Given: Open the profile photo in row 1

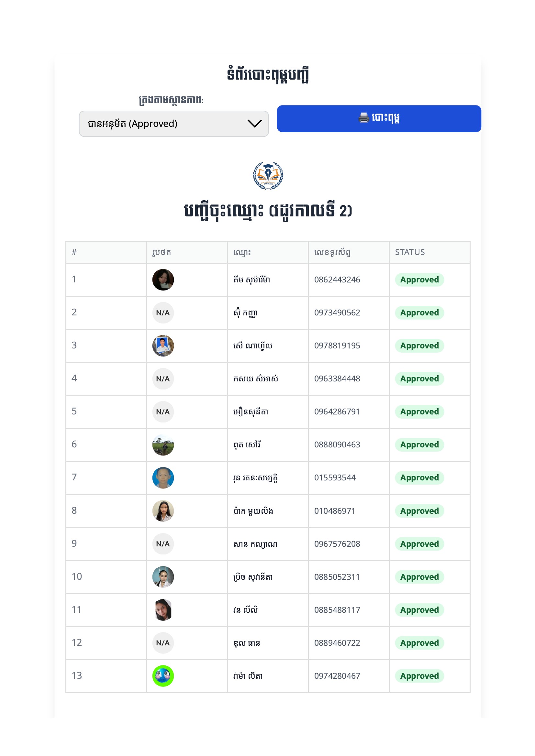Looking at the screenshot, I should (x=163, y=279).
